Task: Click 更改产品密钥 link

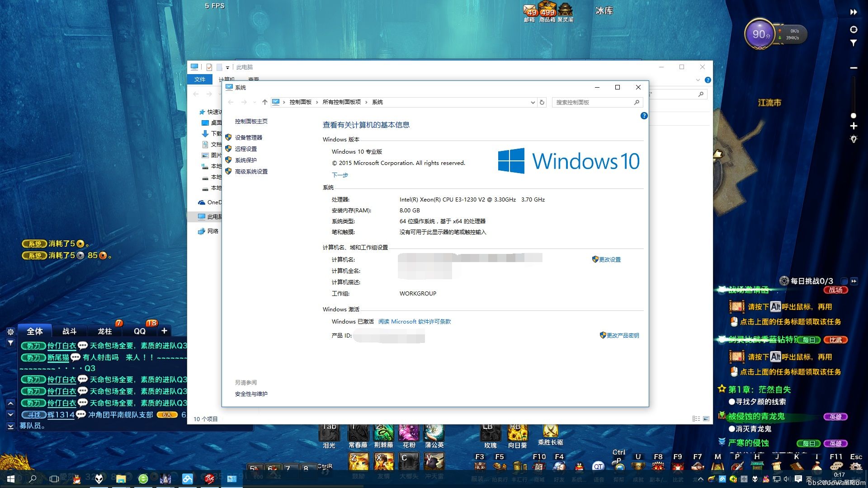Action: 623,335
